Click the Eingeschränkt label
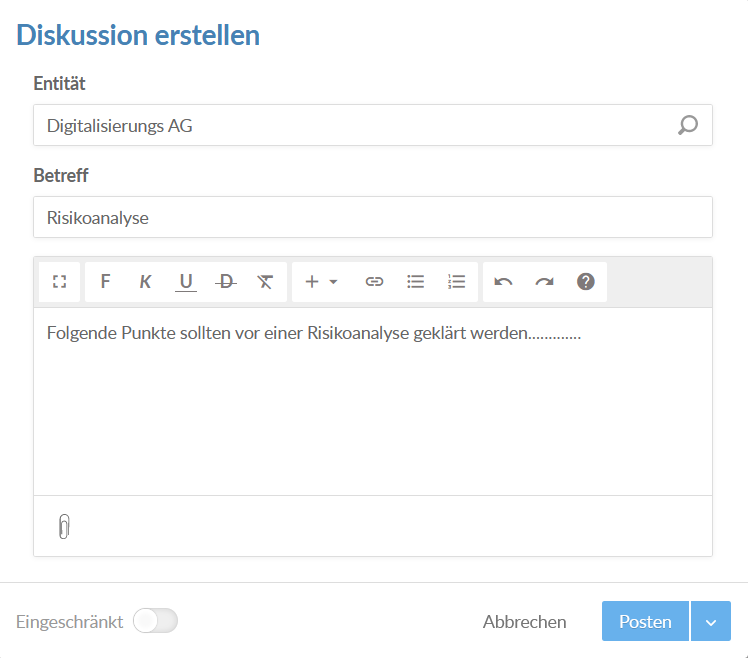Viewport: 748px width, 658px height. coord(70,622)
